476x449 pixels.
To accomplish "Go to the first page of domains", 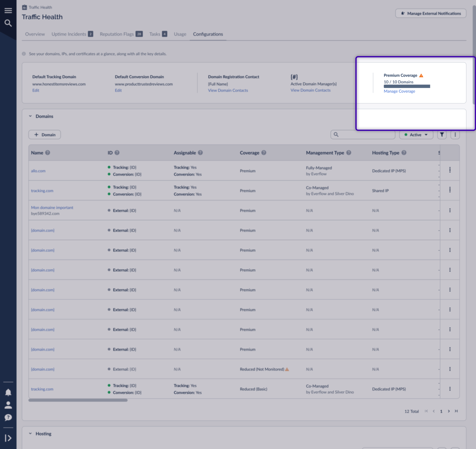I will point(426,411).
